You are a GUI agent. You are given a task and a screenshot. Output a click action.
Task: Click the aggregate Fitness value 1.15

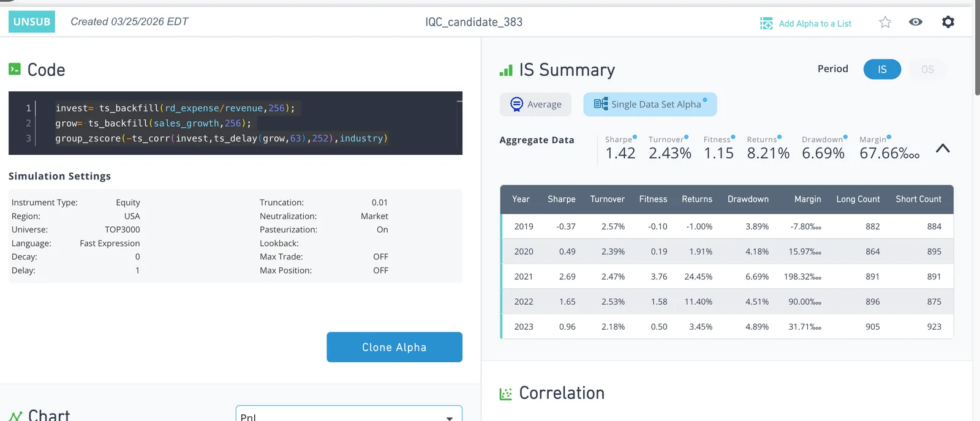tap(718, 153)
